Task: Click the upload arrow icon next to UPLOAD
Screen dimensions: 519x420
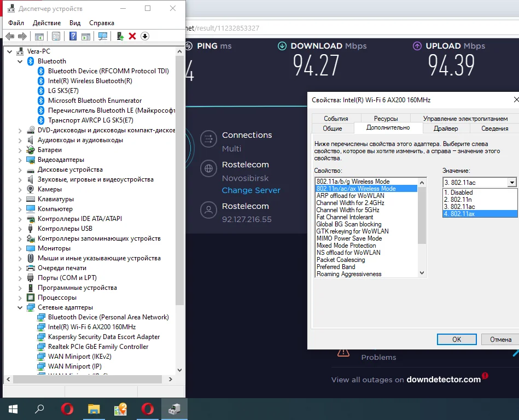Action: [417, 46]
